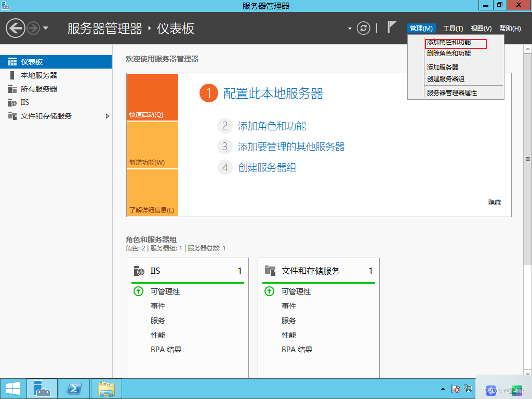Open 事件 in the IIS tile
The height and width of the screenshot is (399, 532).
pos(158,306)
